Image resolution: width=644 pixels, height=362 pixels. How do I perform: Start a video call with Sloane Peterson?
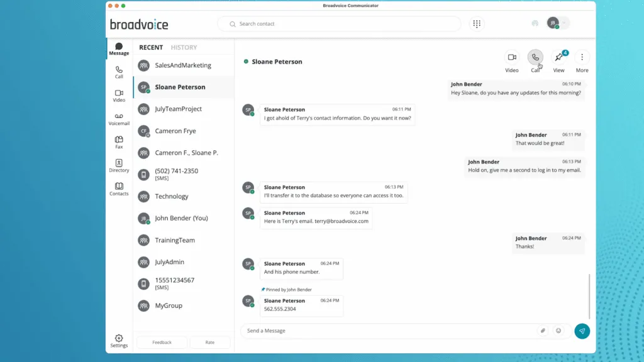point(512,57)
